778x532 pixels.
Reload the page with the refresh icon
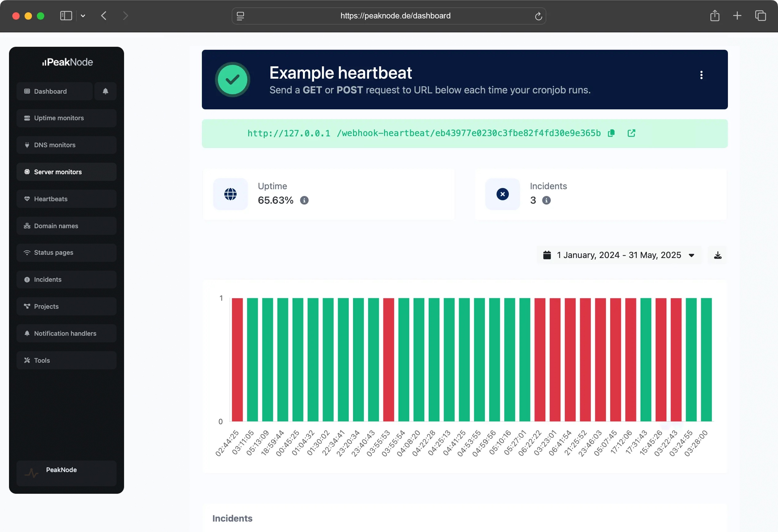click(x=538, y=16)
